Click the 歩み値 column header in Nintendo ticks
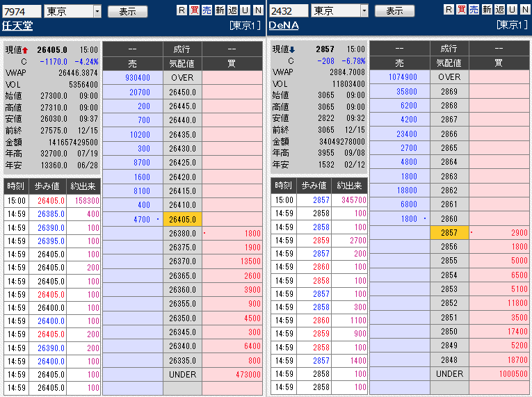This screenshot has width=532, height=397. pyautogui.click(x=47, y=186)
